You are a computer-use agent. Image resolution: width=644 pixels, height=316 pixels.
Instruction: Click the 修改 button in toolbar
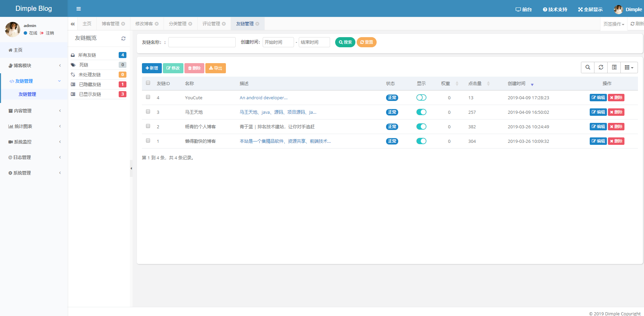pos(173,68)
